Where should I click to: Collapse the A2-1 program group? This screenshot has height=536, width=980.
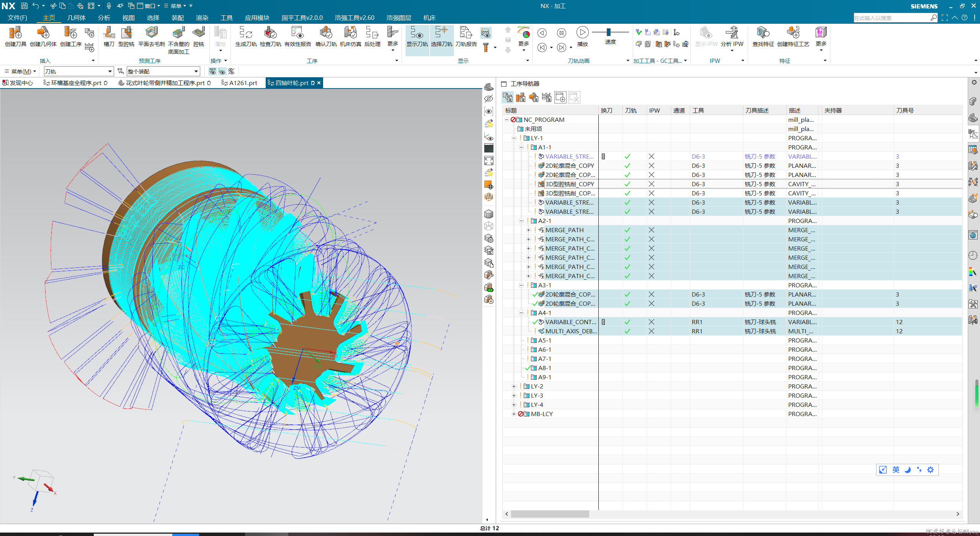click(521, 221)
